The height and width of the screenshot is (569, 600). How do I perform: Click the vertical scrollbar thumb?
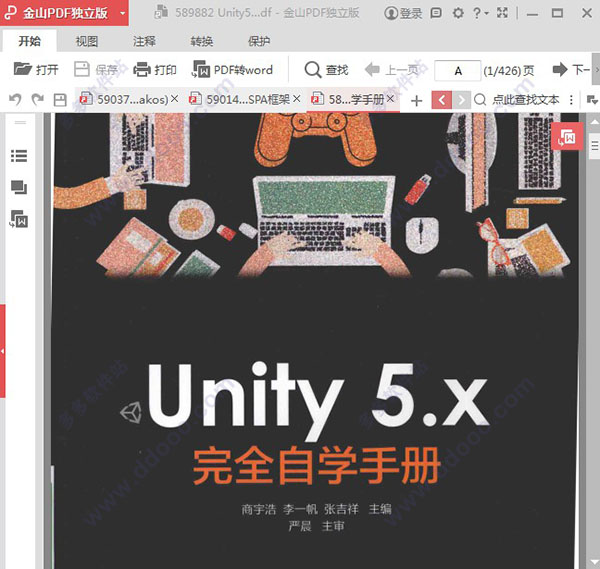pyautogui.click(x=595, y=146)
